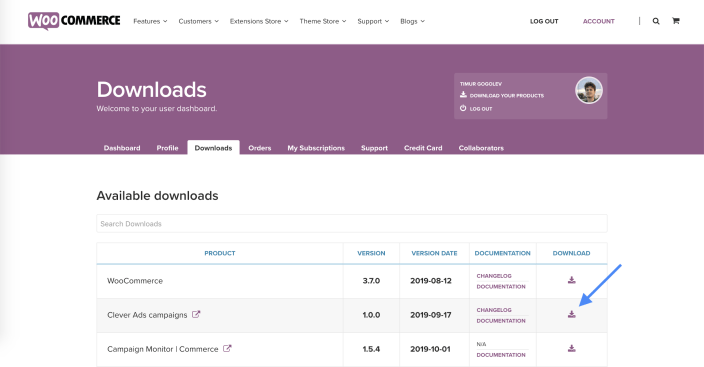Image resolution: width=704 pixels, height=367 pixels.
Task: Open the shopping cart icon
Action: pyautogui.click(x=675, y=21)
